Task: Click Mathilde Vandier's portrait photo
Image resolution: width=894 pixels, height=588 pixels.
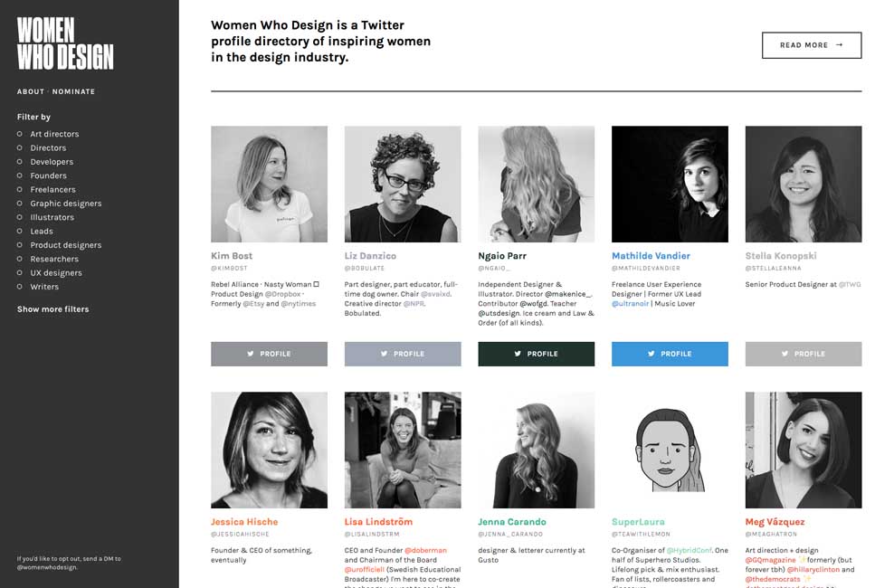Action: (x=670, y=184)
